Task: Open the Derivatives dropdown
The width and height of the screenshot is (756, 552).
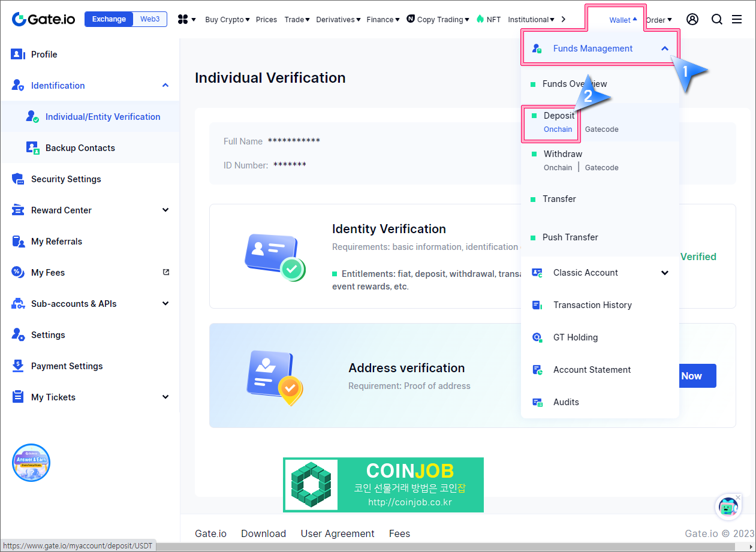Action: [x=338, y=19]
